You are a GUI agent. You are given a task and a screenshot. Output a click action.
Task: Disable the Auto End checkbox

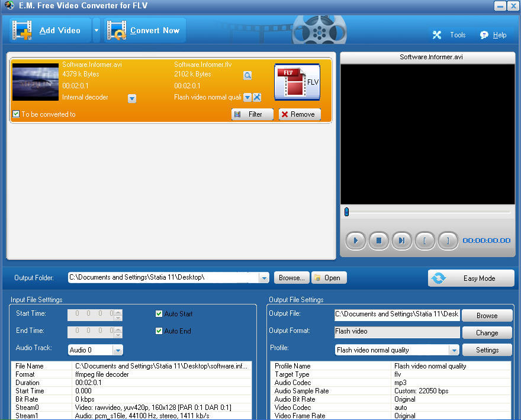[158, 331]
